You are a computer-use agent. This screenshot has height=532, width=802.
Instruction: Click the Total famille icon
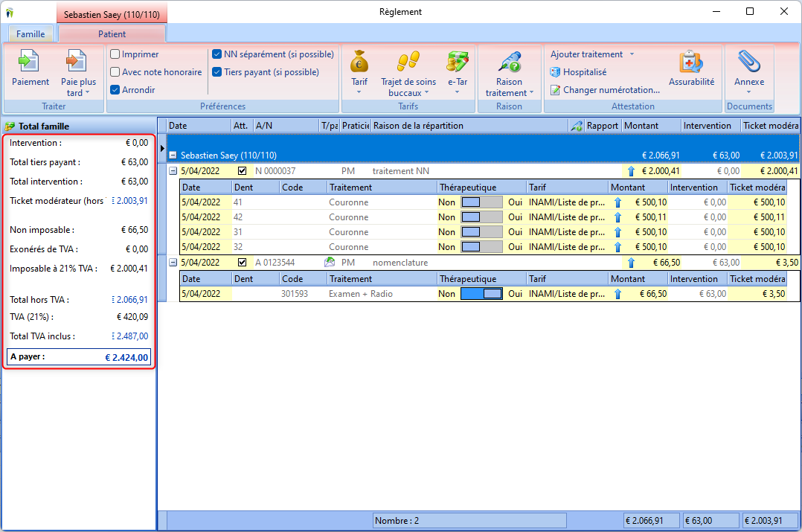click(10, 126)
